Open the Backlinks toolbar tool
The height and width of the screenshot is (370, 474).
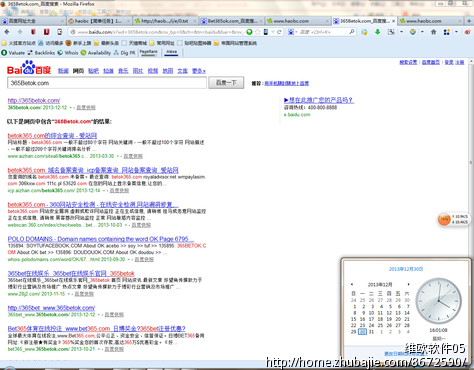(41, 53)
